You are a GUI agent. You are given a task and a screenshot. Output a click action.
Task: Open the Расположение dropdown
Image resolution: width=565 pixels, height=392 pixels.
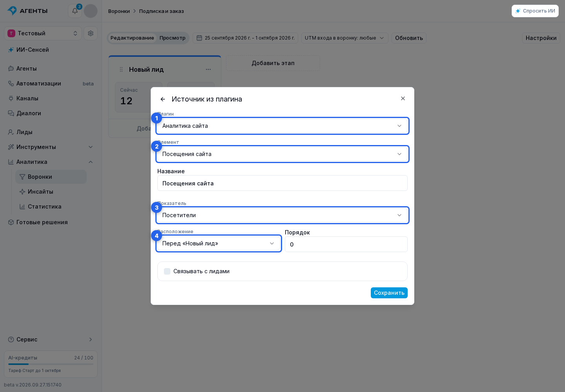point(219,243)
